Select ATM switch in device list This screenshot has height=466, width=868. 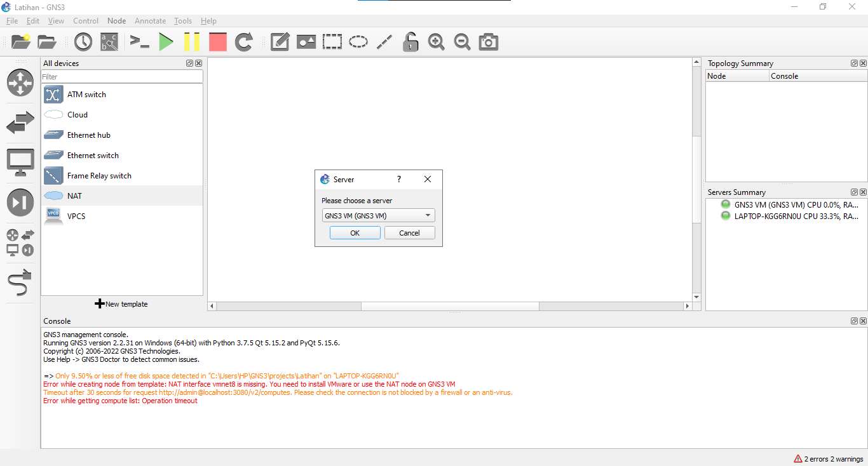pyautogui.click(x=122, y=95)
